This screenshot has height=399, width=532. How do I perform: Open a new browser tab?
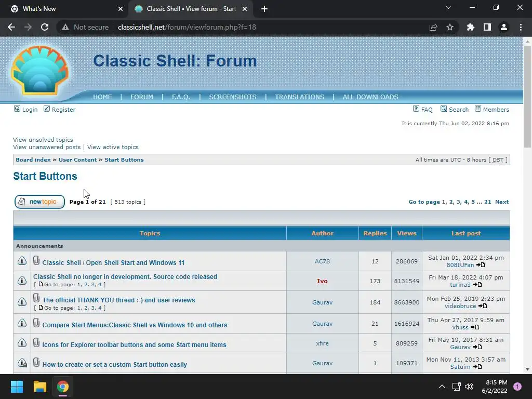264,9
